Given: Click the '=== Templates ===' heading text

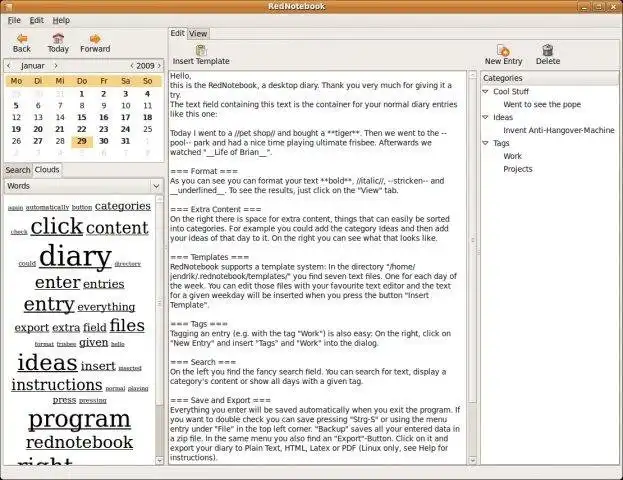Looking at the screenshot, I should click(209, 257).
